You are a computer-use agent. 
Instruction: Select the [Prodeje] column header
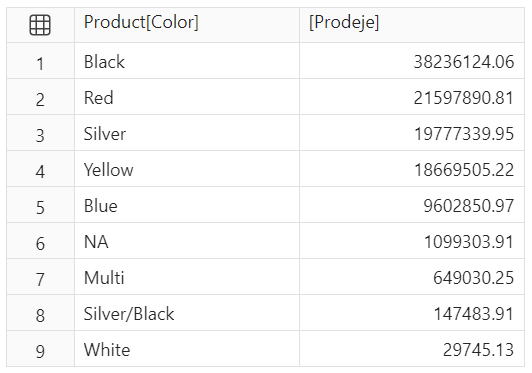tap(412, 25)
